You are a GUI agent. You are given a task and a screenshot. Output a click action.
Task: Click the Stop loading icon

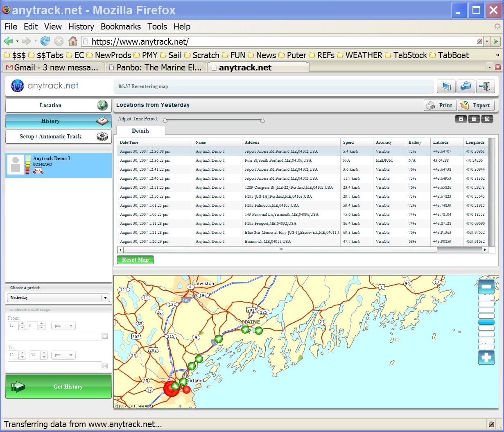coord(59,41)
